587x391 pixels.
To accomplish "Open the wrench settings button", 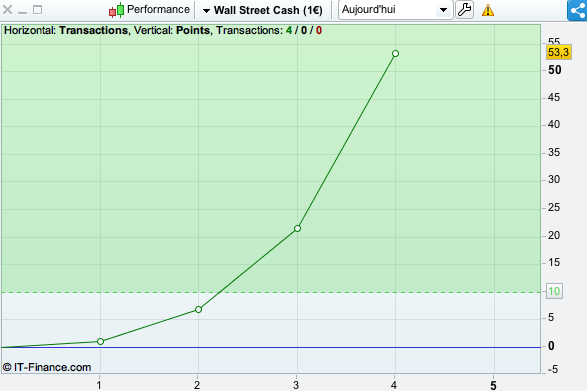I will [x=465, y=10].
